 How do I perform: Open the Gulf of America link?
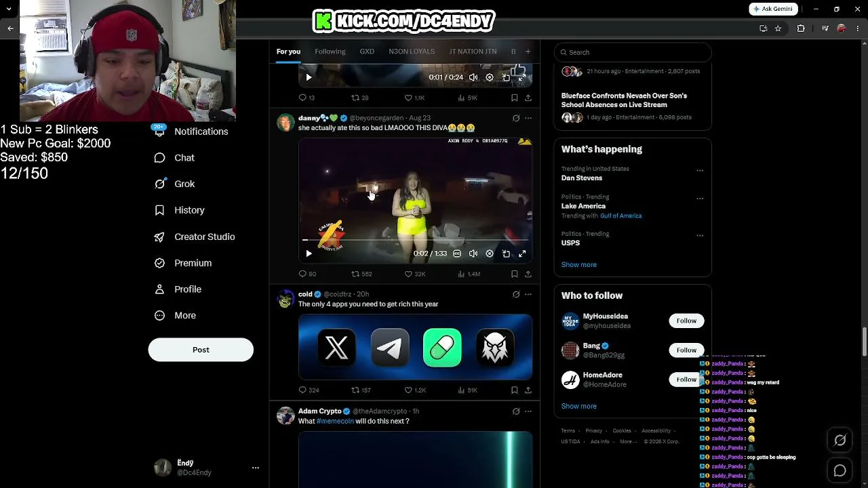(x=620, y=216)
